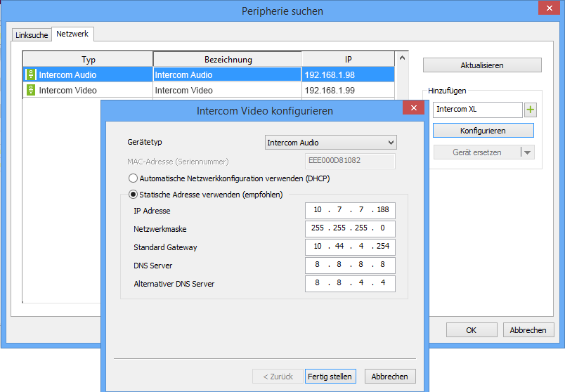Click the Standard Gateway address field
Viewport: 565px width, 392px height.
pos(350,247)
